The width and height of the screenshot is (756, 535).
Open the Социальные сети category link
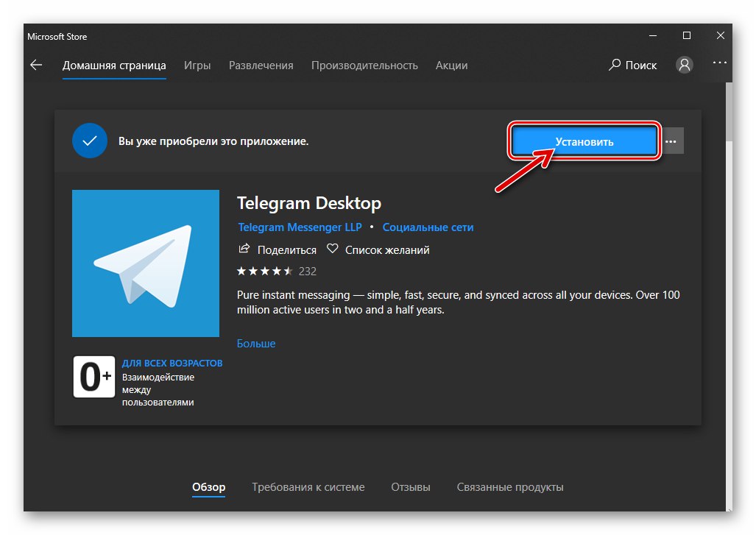pos(428,227)
